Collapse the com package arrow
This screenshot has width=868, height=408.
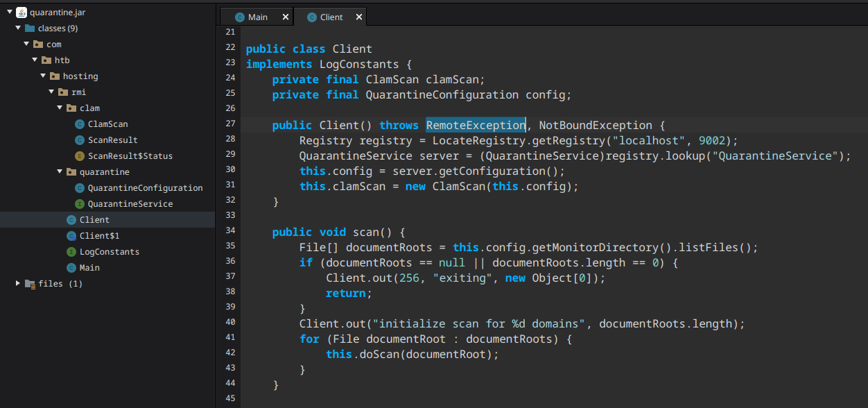[x=26, y=44]
